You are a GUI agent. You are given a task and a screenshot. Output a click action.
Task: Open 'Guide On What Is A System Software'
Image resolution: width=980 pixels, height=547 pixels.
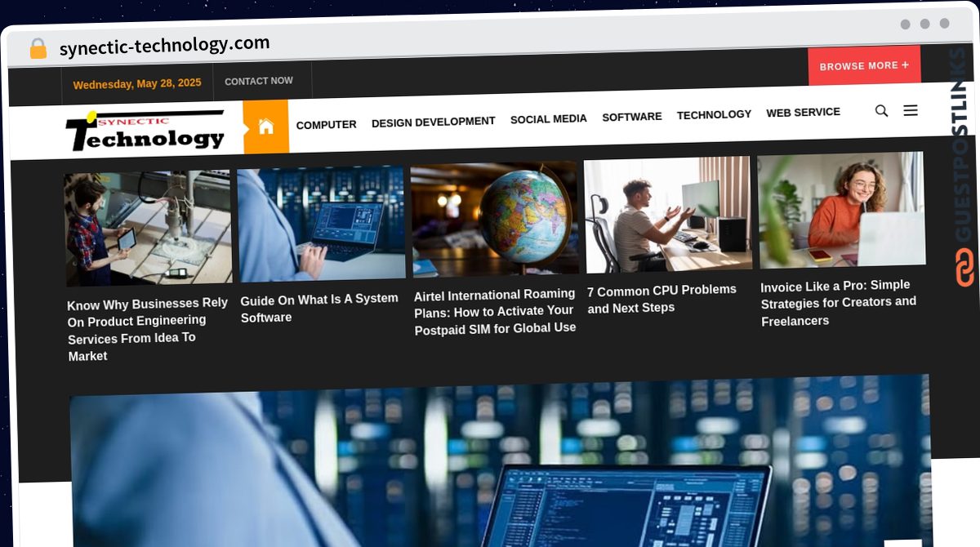click(x=319, y=308)
